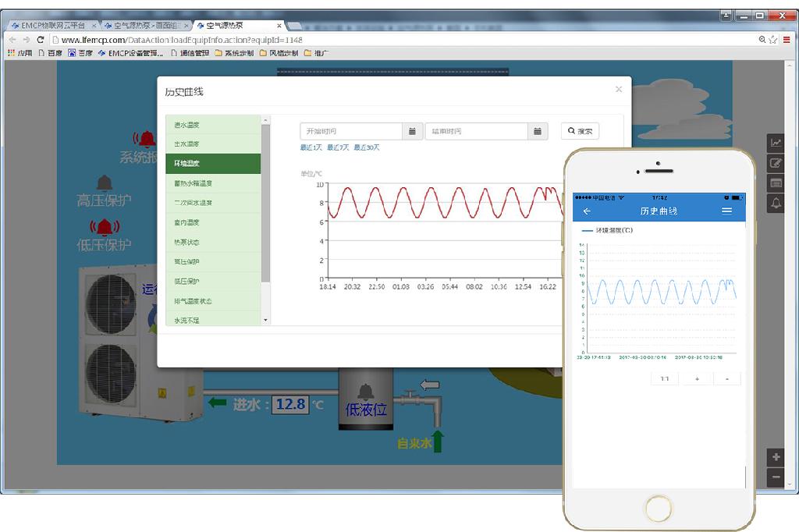Zoom in with the plus icon at bottom right
This screenshot has height=532, width=799.
pos(776,457)
